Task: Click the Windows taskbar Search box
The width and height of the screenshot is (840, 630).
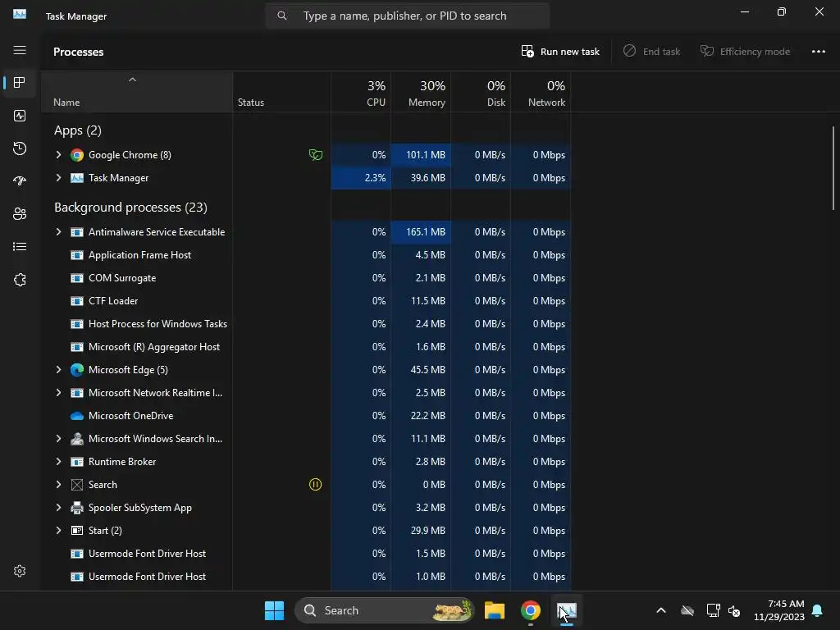Action: 385,610
